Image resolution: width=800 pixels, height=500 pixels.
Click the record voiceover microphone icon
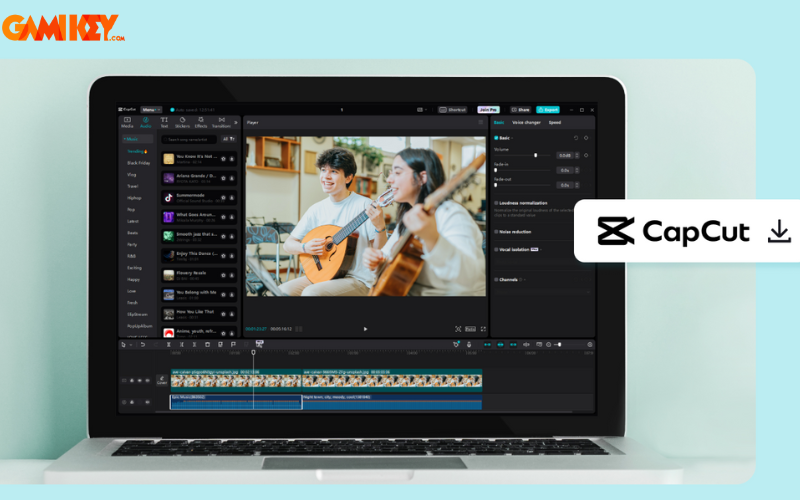click(x=469, y=345)
